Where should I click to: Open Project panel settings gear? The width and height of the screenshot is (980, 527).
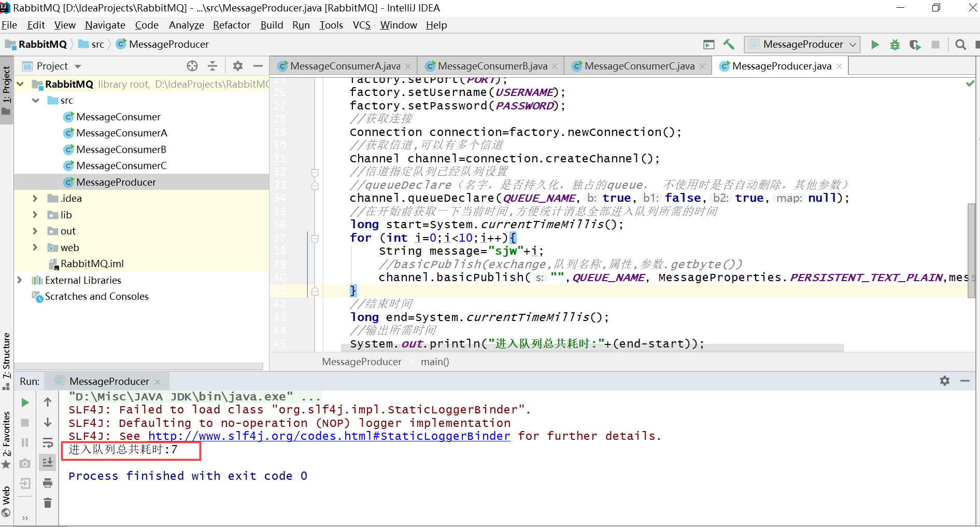(x=238, y=66)
